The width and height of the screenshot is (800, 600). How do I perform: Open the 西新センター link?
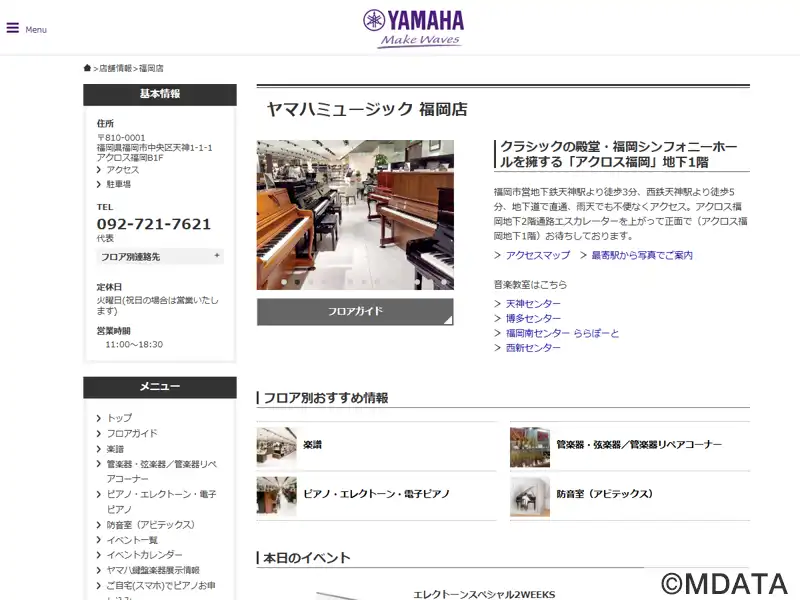533,348
